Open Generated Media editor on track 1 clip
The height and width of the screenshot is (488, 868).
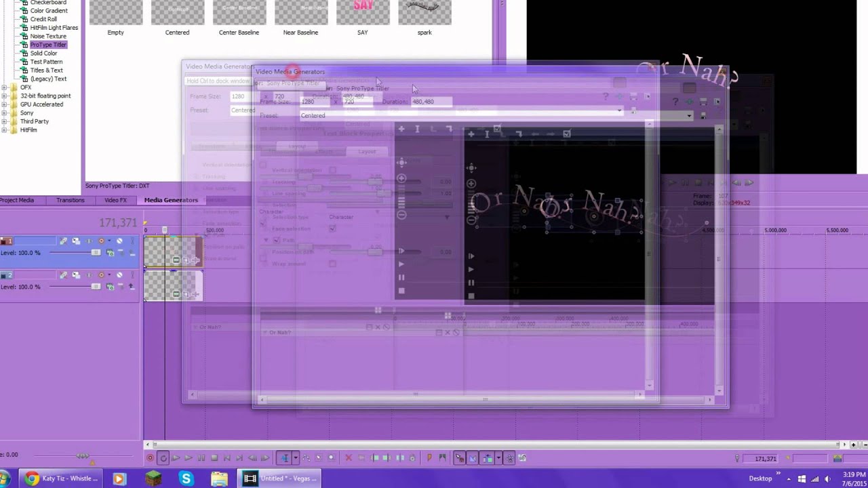[176, 260]
